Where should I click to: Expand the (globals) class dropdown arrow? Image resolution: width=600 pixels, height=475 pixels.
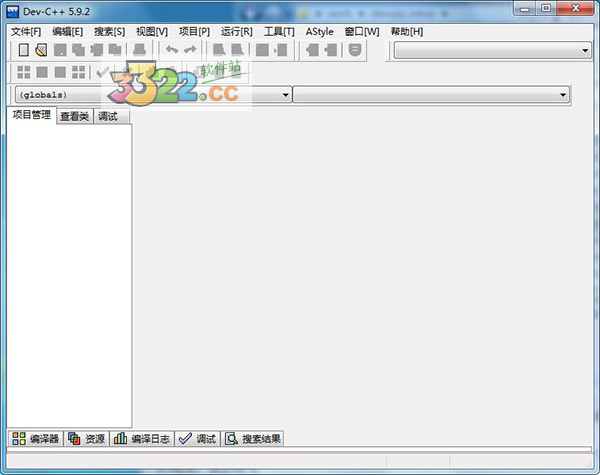(285, 95)
